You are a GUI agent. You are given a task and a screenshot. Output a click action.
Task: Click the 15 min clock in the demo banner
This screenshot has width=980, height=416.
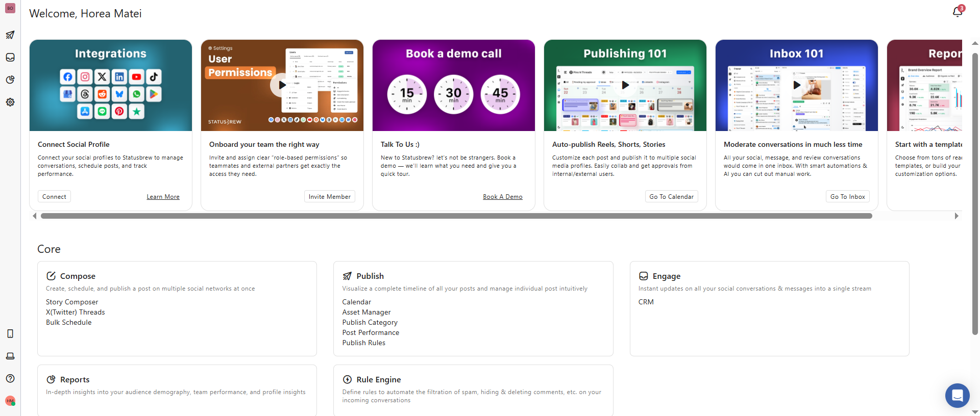pos(407,94)
